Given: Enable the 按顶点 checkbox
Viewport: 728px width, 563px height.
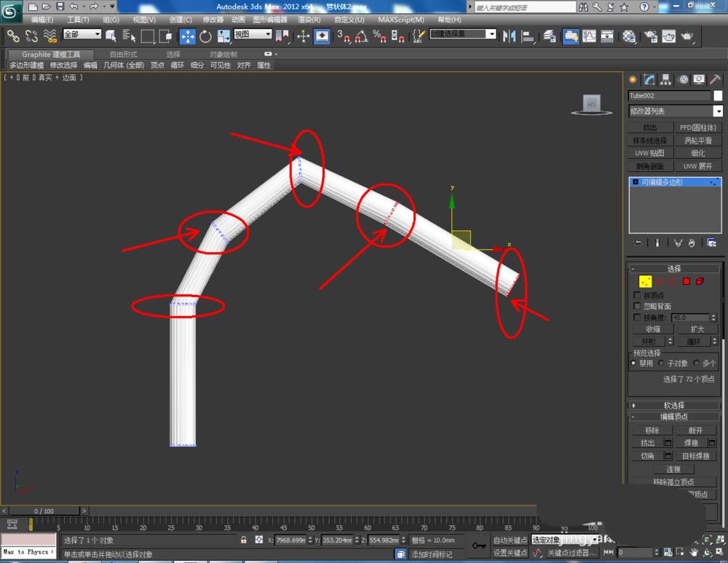Looking at the screenshot, I should pos(638,295).
